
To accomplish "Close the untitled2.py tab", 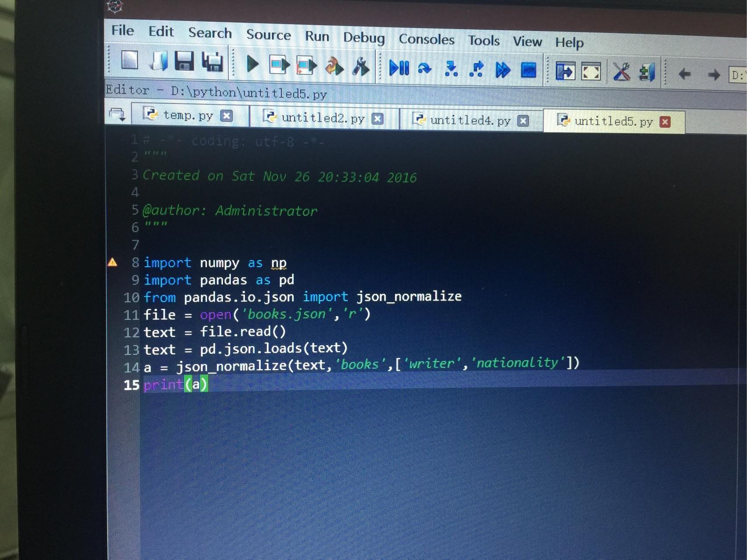I will pos(378,119).
